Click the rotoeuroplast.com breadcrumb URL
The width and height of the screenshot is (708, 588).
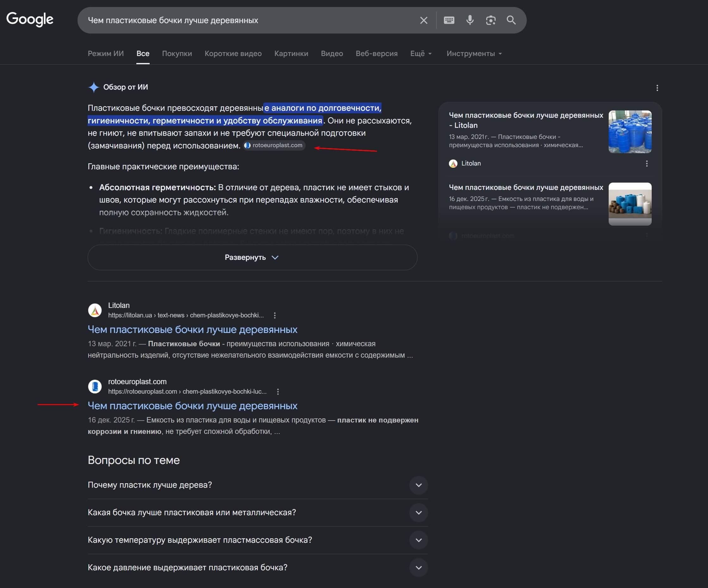(x=187, y=392)
